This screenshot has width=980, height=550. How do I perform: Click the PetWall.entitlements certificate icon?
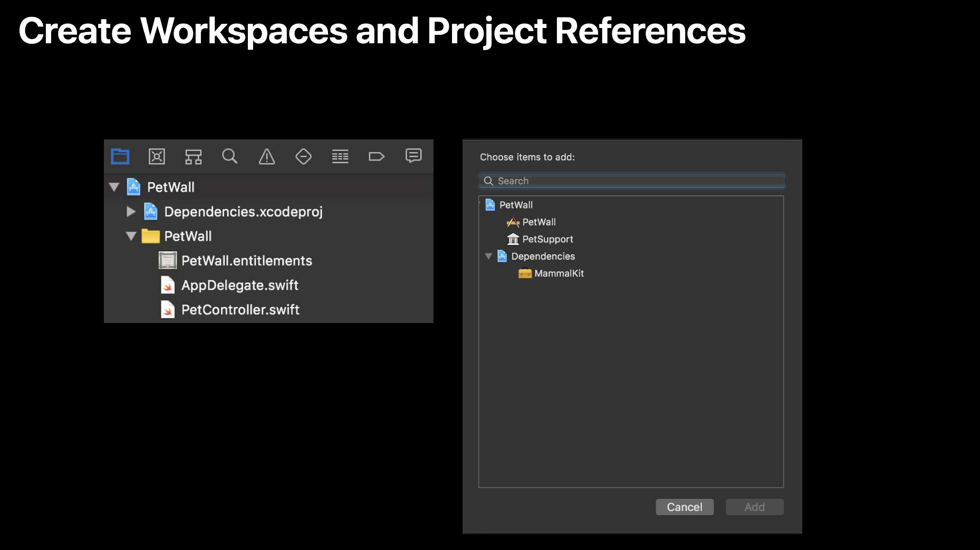(168, 261)
